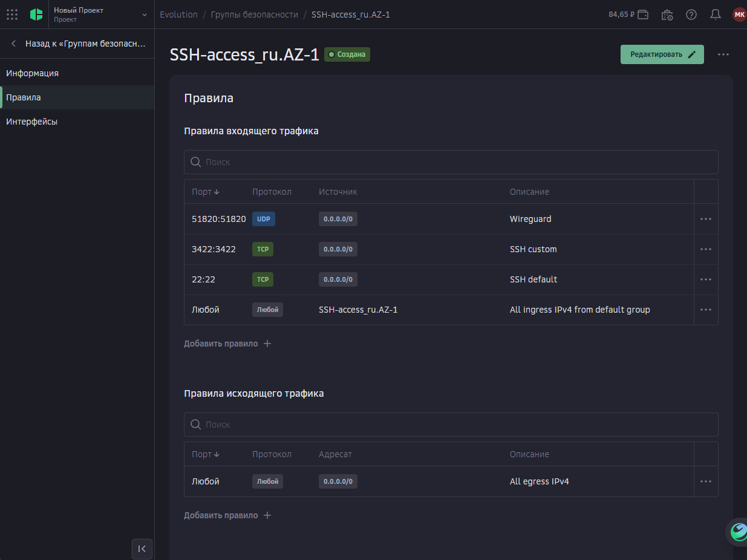Open actions menu for All egress IPv4 rule
This screenshot has height=560, width=747.
(x=706, y=481)
